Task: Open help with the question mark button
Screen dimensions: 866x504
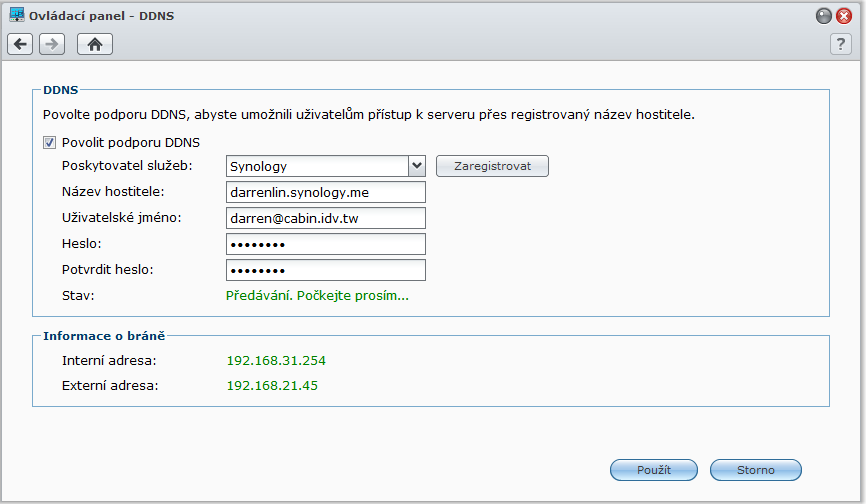Action: [841, 44]
